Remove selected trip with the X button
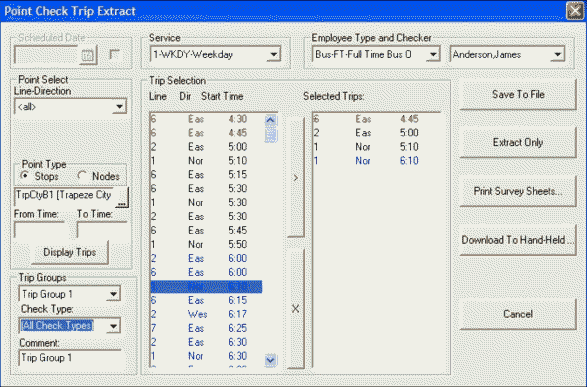Image resolution: width=587 pixels, height=387 pixels. click(296, 309)
